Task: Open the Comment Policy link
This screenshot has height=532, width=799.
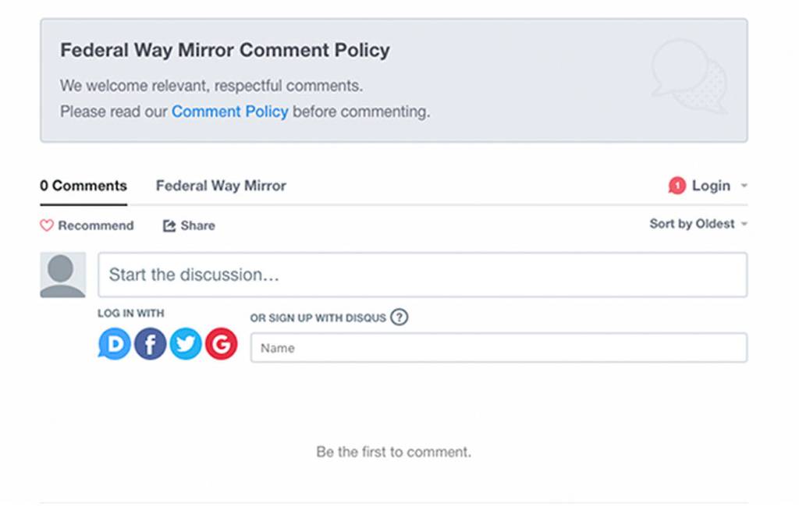Action: point(229,112)
